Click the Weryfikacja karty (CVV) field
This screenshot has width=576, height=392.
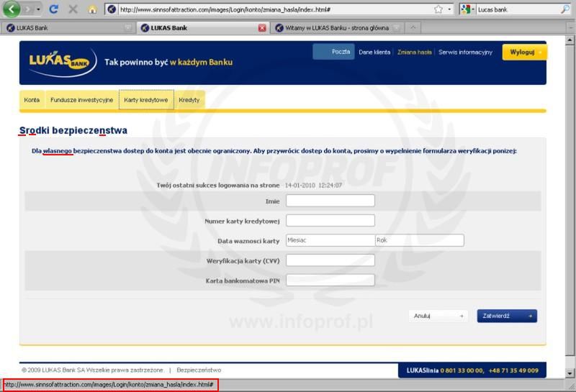[x=330, y=260]
